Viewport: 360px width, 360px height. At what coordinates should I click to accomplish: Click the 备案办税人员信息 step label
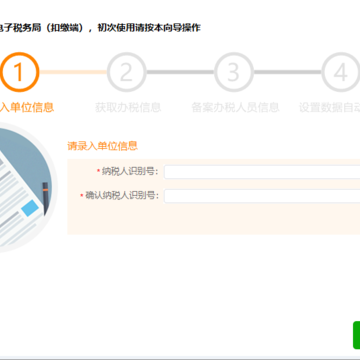235,107
